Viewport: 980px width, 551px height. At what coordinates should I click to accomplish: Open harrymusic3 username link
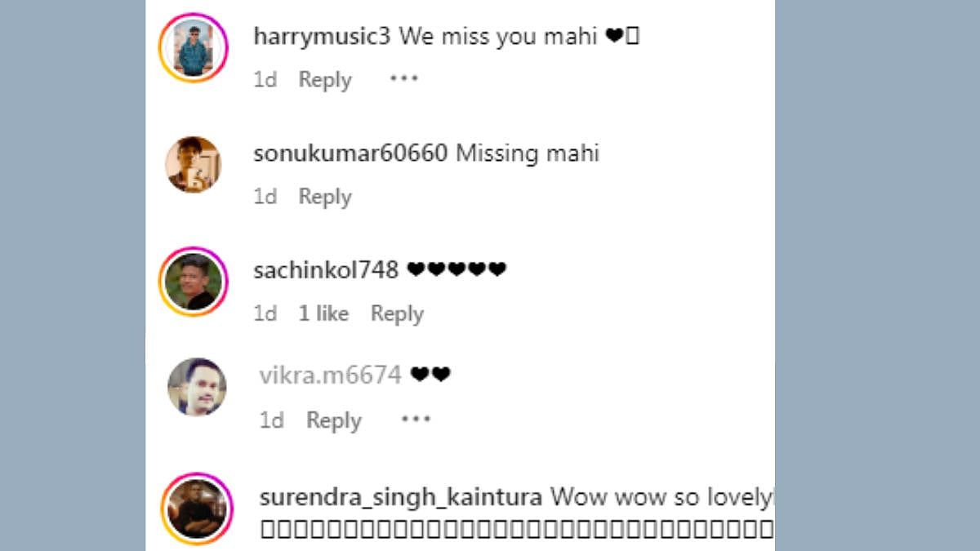(x=323, y=38)
